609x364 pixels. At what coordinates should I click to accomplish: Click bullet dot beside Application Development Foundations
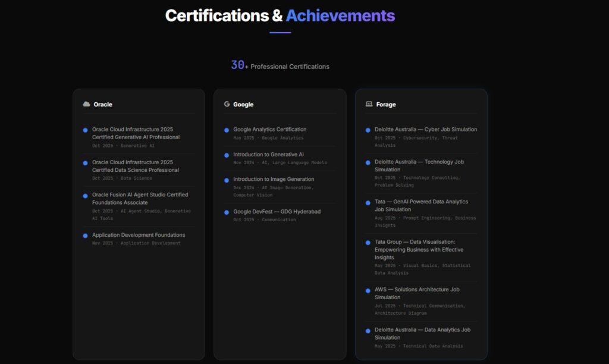[85, 236]
